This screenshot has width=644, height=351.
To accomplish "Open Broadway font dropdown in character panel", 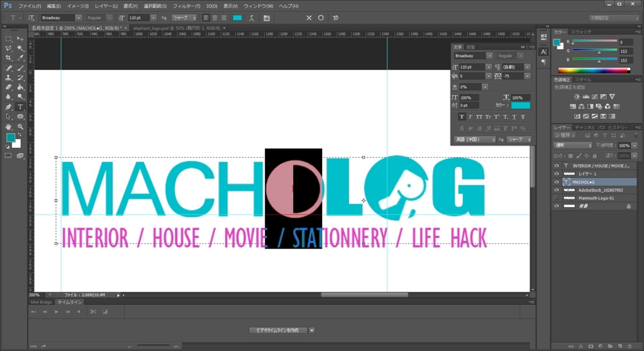I will click(x=489, y=56).
